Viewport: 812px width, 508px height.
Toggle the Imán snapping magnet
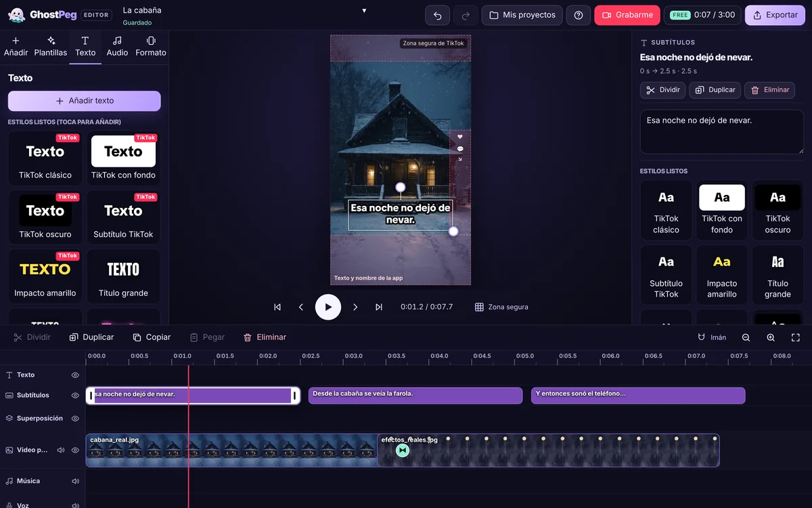(712, 337)
